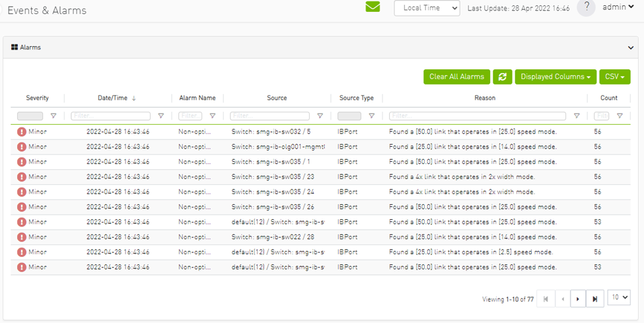Click the green refresh alarms icon
Screen dimensions: 644x323
pyautogui.click(x=502, y=77)
